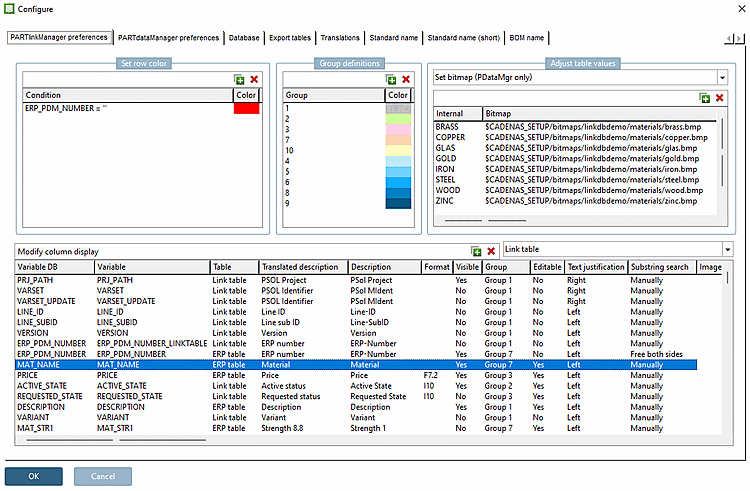Add a new group definition

(x=392, y=79)
